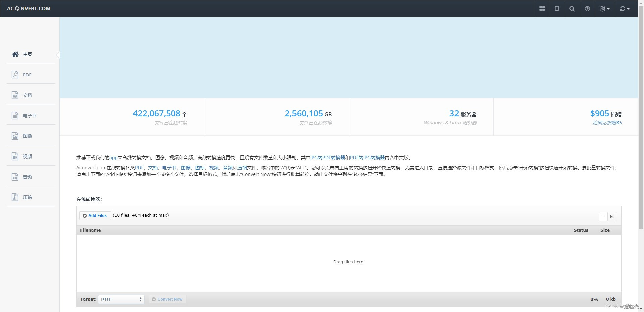Screen dimensions: 644x312
Task: Click the video file icon in sidebar
Action: click(x=15, y=157)
